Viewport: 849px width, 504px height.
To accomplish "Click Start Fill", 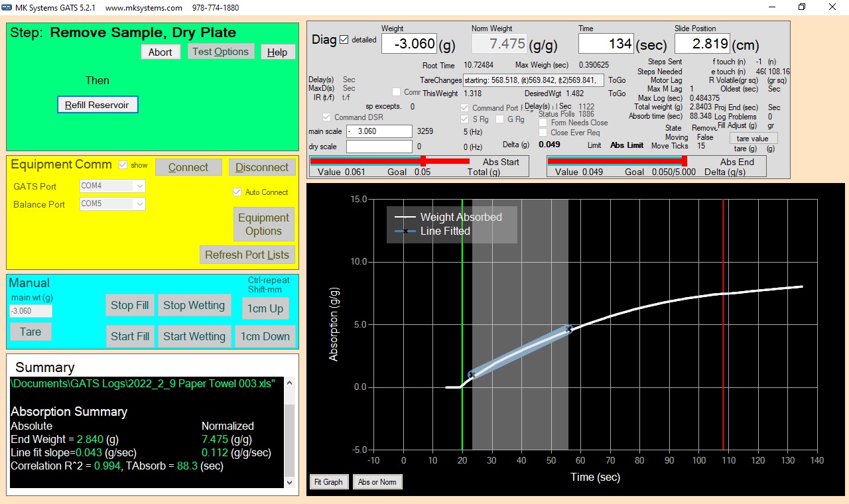I will point(129,336).
